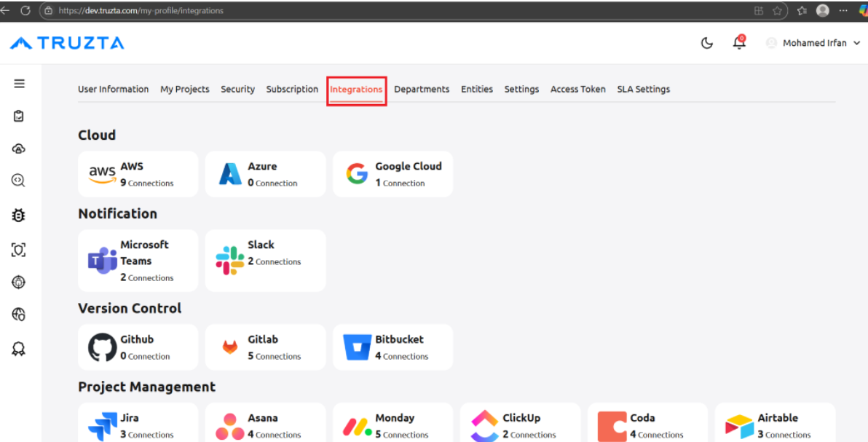The width and height of the screenshot is (868, 442).
Task: Open Bitbucket 4 Connections text
Action: [401, 356]
